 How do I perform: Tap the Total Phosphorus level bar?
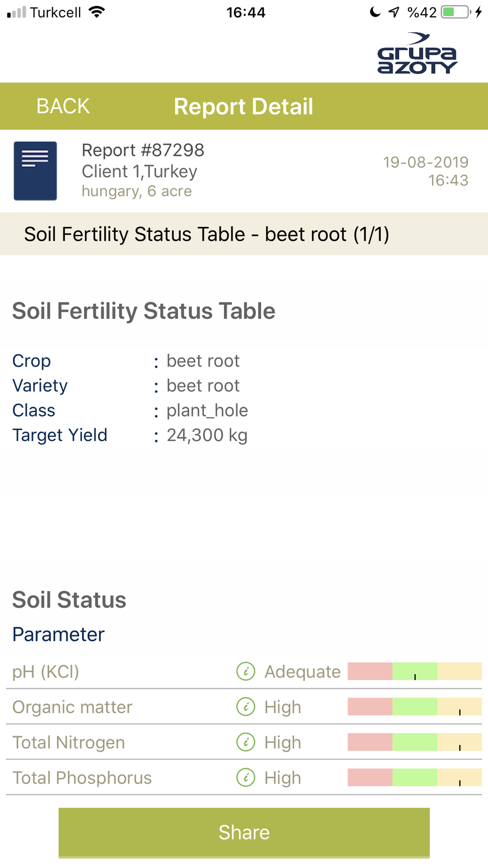(415, 778)
